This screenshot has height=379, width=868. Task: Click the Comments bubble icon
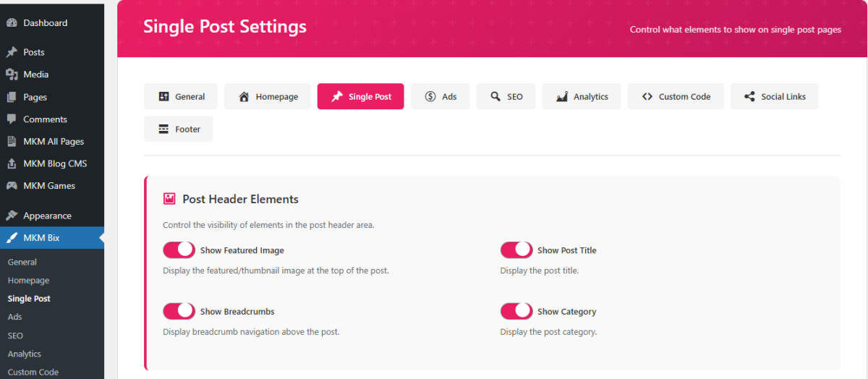coord(12,119)
